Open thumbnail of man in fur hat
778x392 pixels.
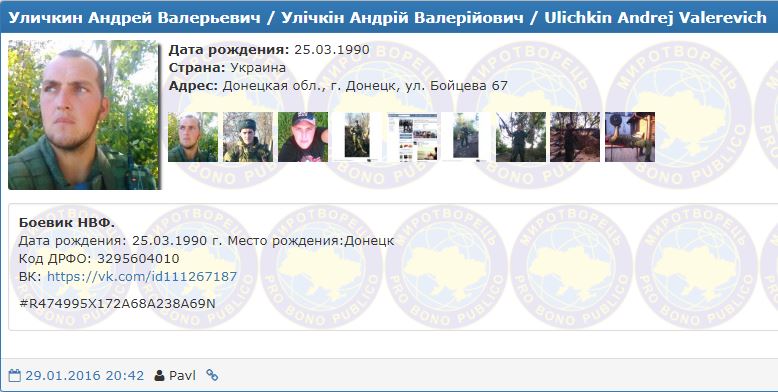coord(248,137)
